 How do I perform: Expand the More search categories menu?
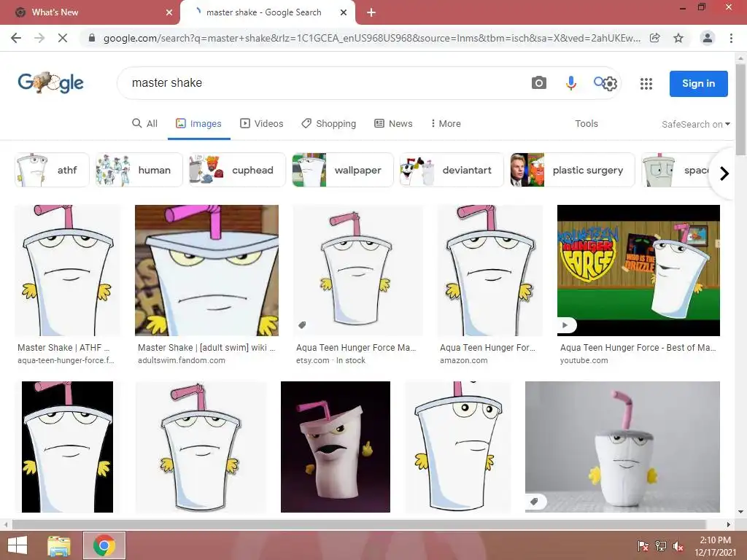coord(446,123)
